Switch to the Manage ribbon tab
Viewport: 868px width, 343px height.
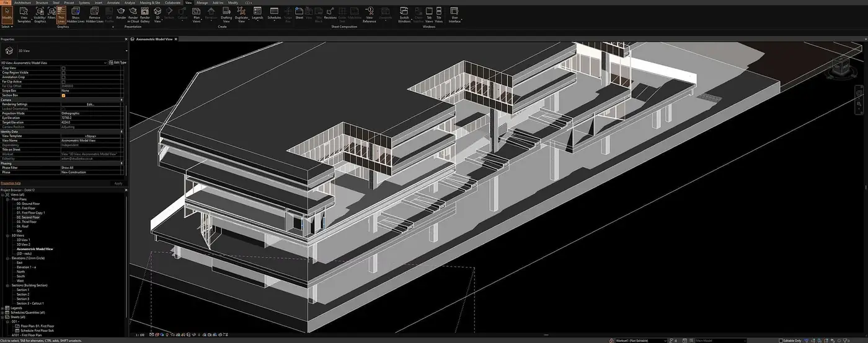[x=203, y=2]
